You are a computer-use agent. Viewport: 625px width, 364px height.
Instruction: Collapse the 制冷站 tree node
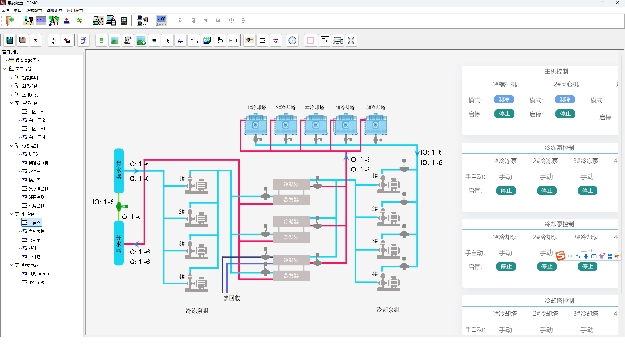pyautogui.click(x=11, y=214)
